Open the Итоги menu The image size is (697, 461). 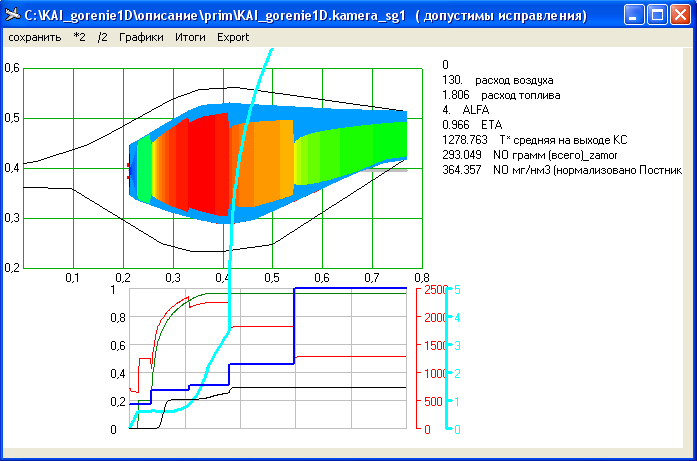190,37
